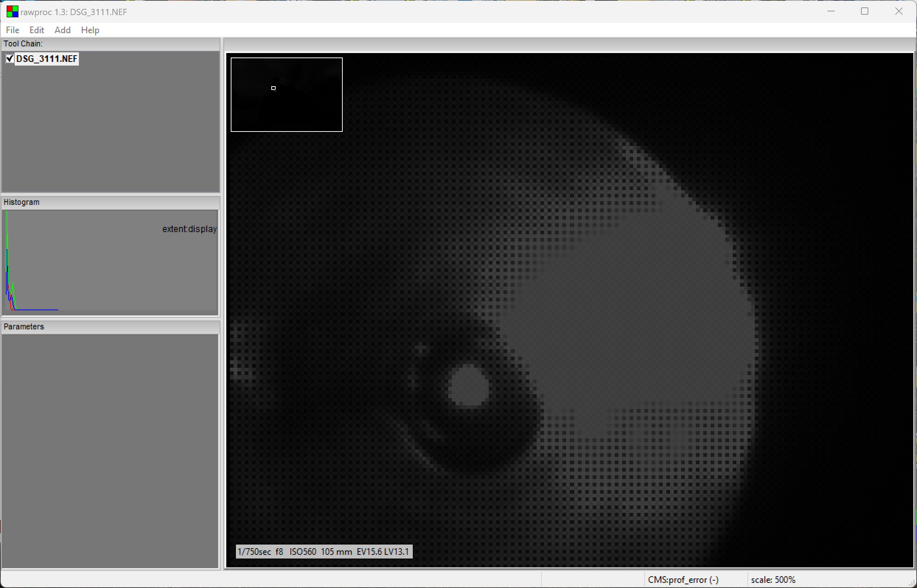Minimize the rawproc window

(831, 11)
